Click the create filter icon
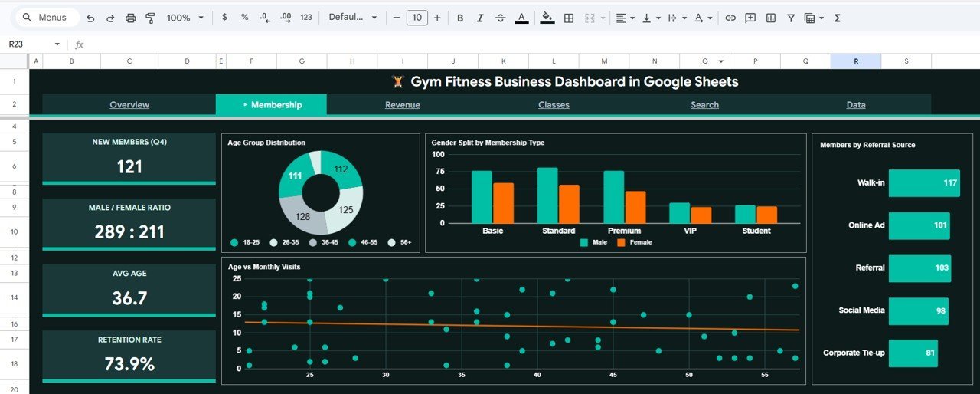 pos(791,18)
